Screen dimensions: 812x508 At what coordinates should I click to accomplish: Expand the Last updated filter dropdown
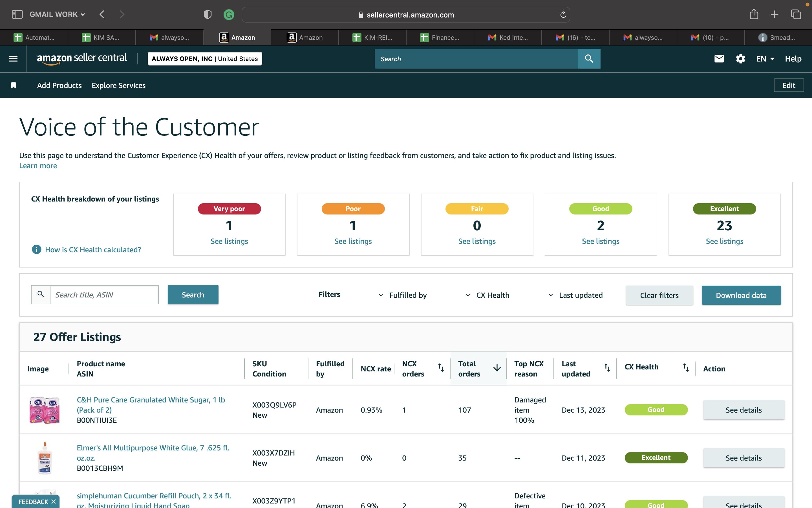575,295
